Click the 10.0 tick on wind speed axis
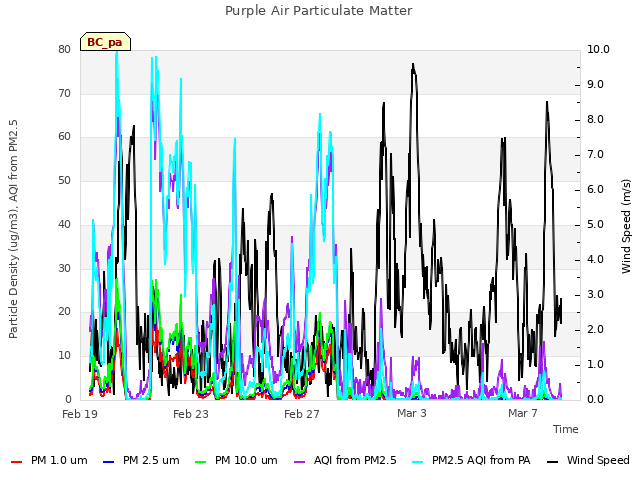This screenshot has height=480, width=640. [x=598, y=49]
